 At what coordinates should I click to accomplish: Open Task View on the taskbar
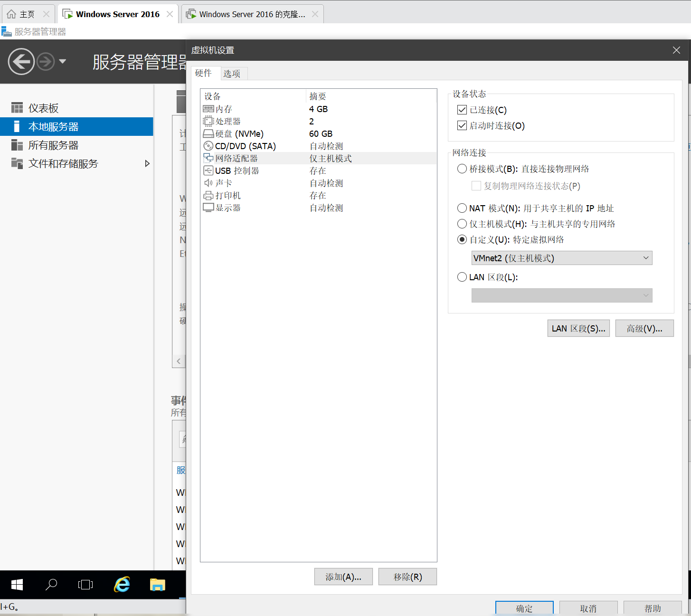85,585
